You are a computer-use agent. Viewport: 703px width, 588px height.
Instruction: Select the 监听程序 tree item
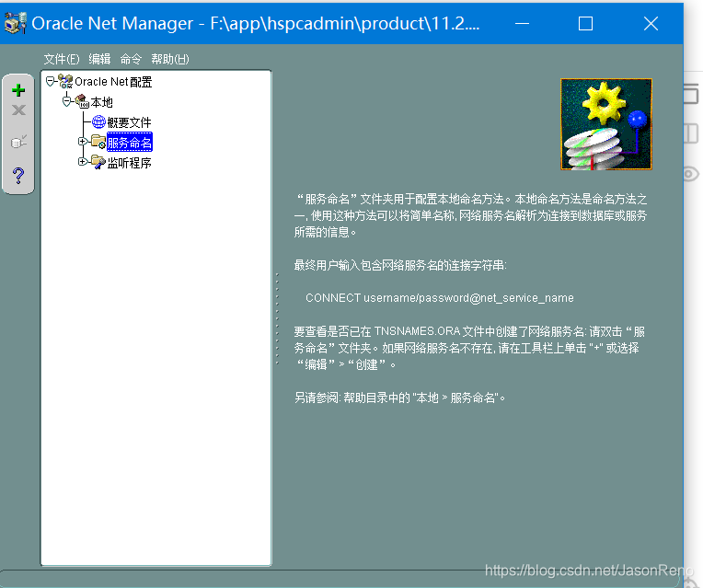click(x=129, y=163)
